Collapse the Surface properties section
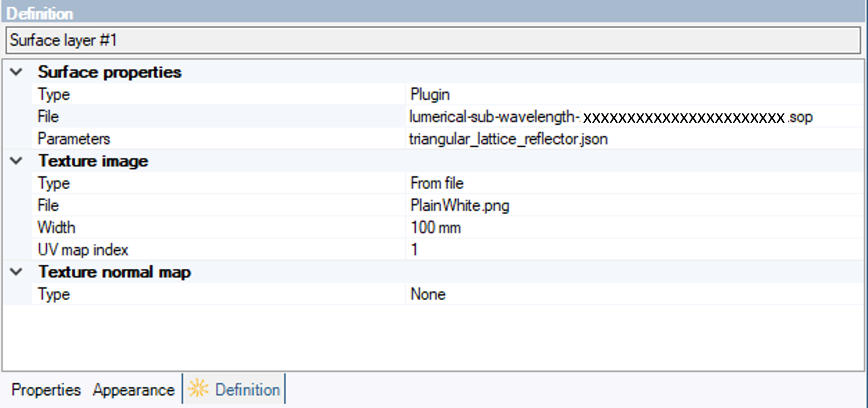The width and height of the screenshot is (868, 408). coord(16,72)
